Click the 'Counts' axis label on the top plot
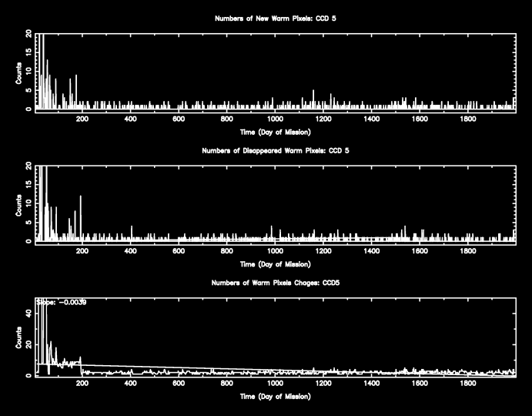 pyautogui.click(x=19, y=72)
